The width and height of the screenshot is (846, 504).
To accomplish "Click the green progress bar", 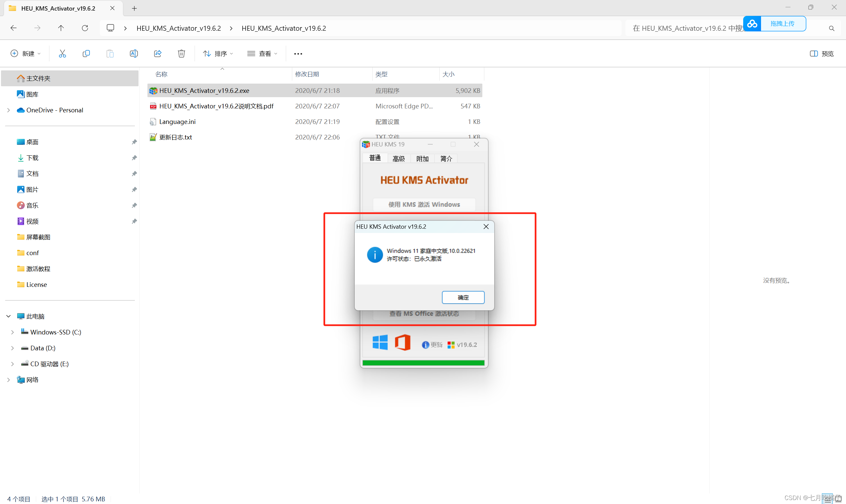I will coord(423,363).
